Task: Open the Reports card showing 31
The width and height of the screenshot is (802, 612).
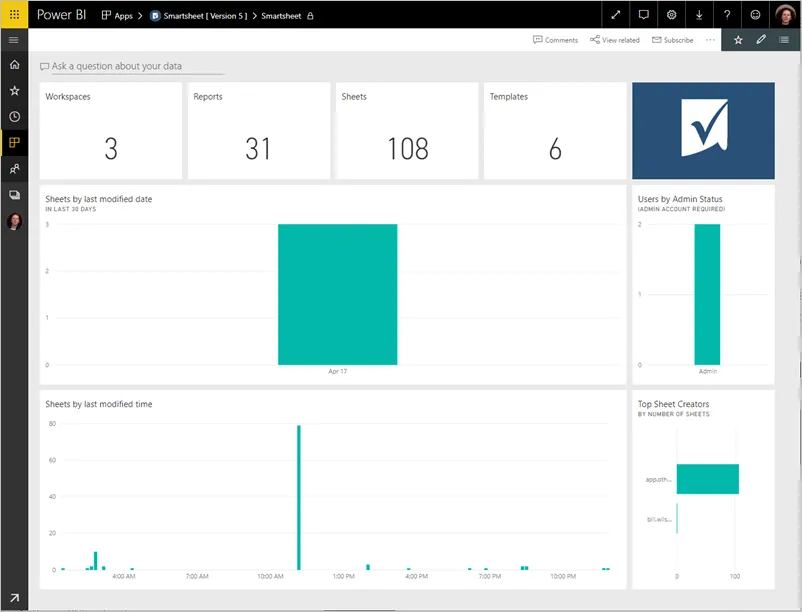Action: (259, 131)
